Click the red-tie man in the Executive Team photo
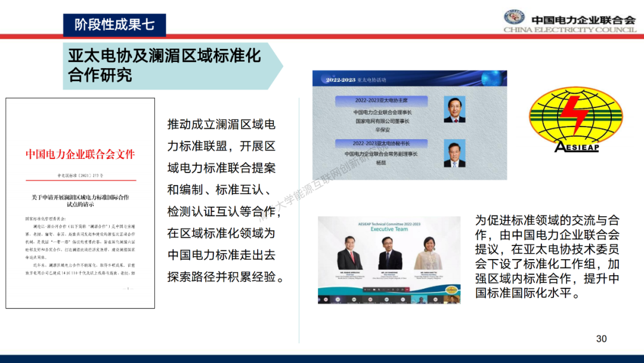Image resolution: width=644 pixels, height=363 pixels. [x=350, y=253]
